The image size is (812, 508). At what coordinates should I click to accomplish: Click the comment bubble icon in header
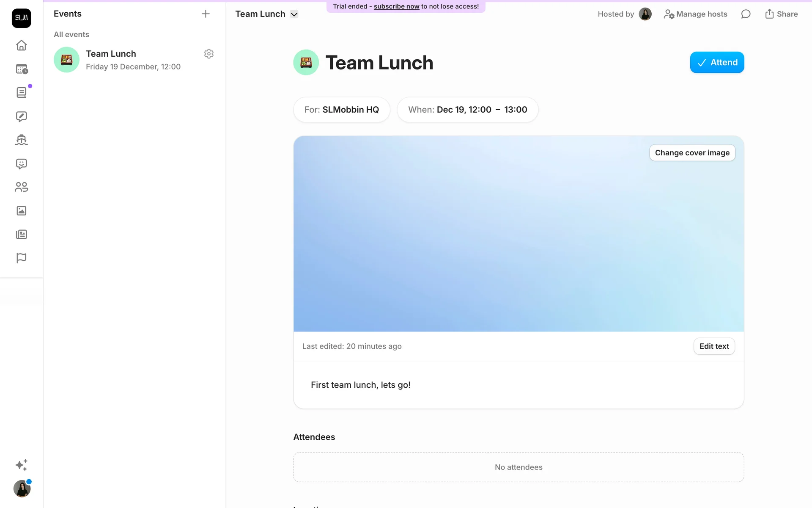(x=746, y=14)
